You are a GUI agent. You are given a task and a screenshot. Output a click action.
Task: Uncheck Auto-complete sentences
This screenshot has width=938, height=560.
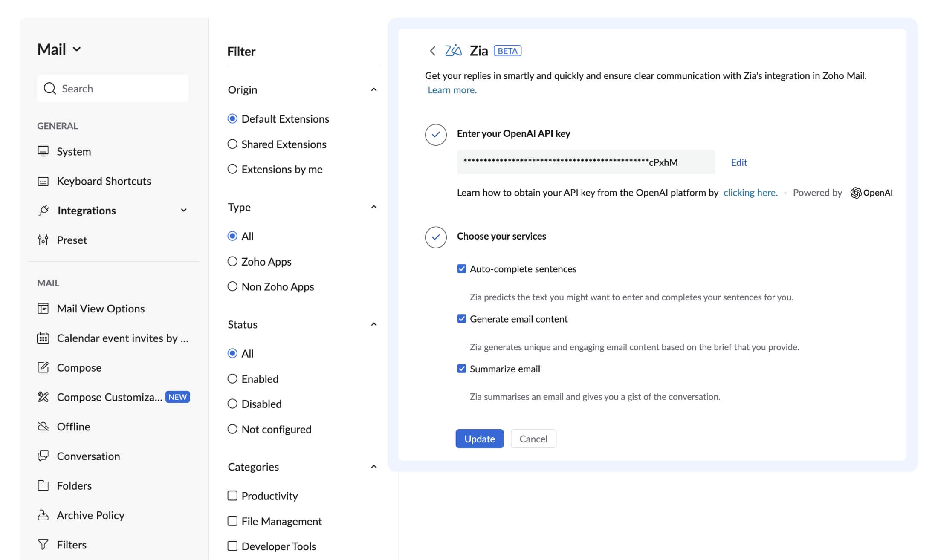[462, 268]
